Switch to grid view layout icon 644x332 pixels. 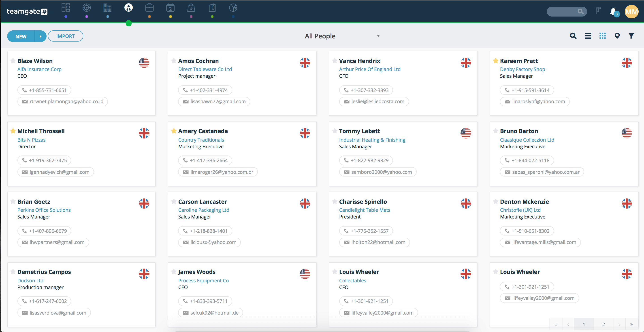pos(602,36)
